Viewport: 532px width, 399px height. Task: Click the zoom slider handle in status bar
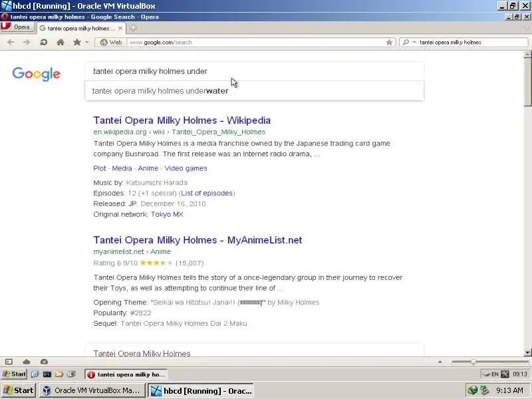click(473, 362)
